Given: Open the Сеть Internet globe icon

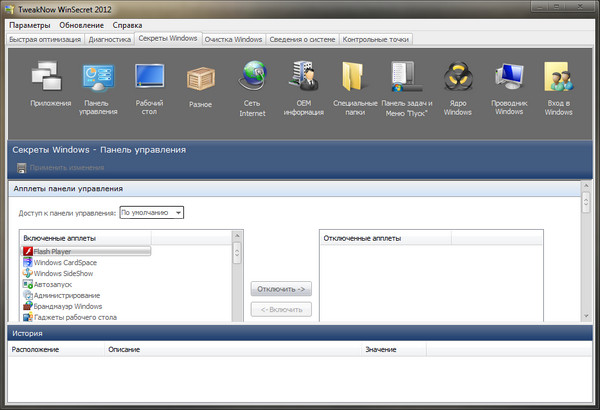Looking at the screenshot, I should (252, 79).
